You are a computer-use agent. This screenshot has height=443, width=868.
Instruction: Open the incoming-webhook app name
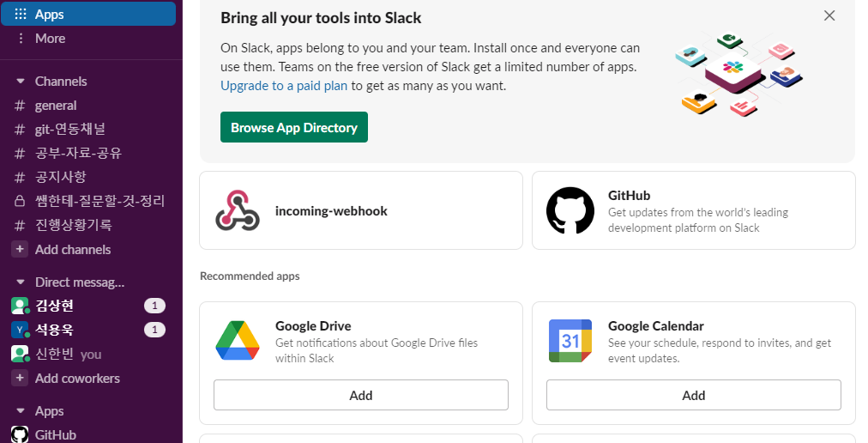point(331,210)
